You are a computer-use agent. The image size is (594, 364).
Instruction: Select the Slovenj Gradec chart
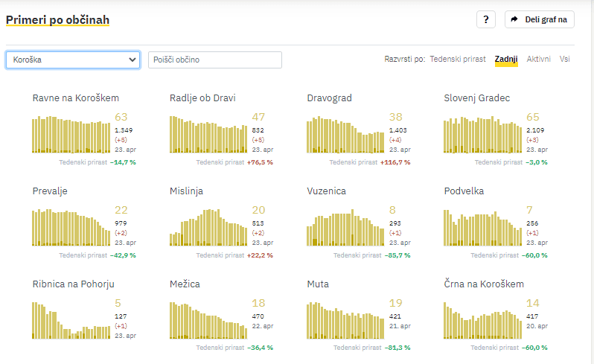(x=482, y=134)
